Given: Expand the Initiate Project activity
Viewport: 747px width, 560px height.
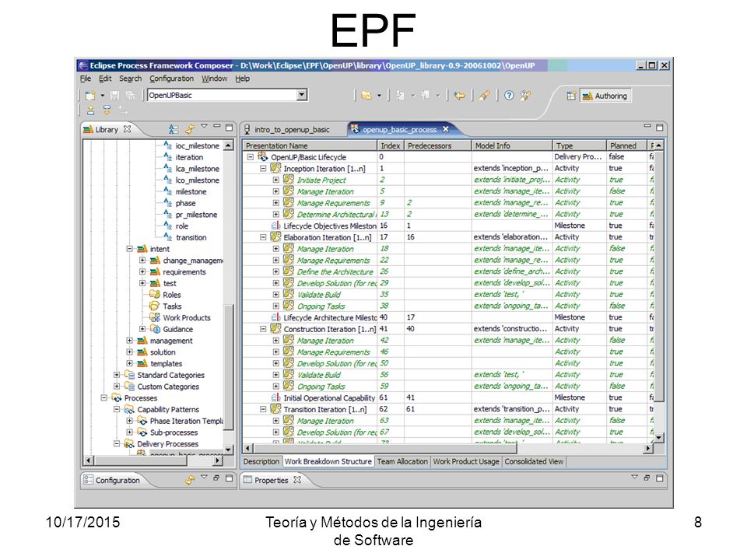Looking at the screenshot, I should coord(275,180).
